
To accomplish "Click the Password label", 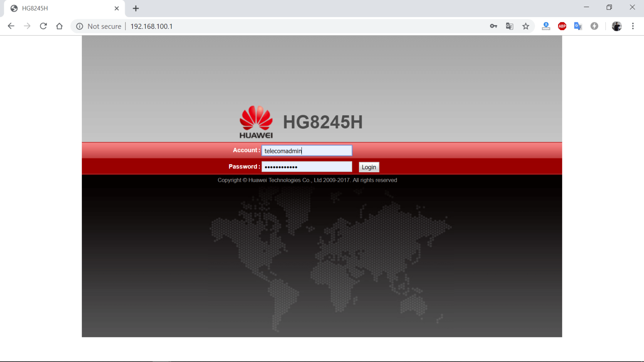I will click(x=244, y=166).
